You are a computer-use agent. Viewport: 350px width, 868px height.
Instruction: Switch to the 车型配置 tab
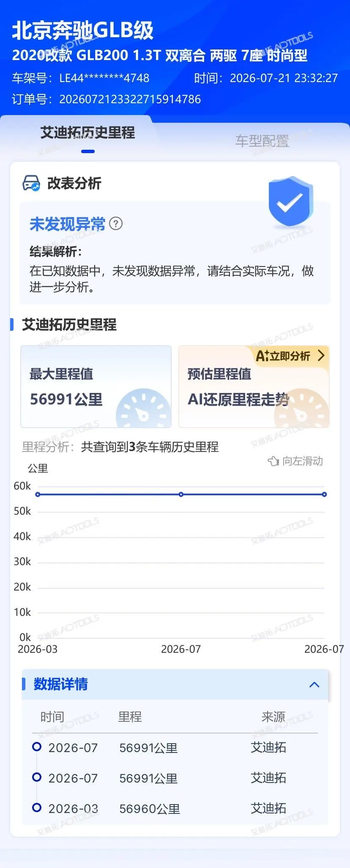[262, 141]
